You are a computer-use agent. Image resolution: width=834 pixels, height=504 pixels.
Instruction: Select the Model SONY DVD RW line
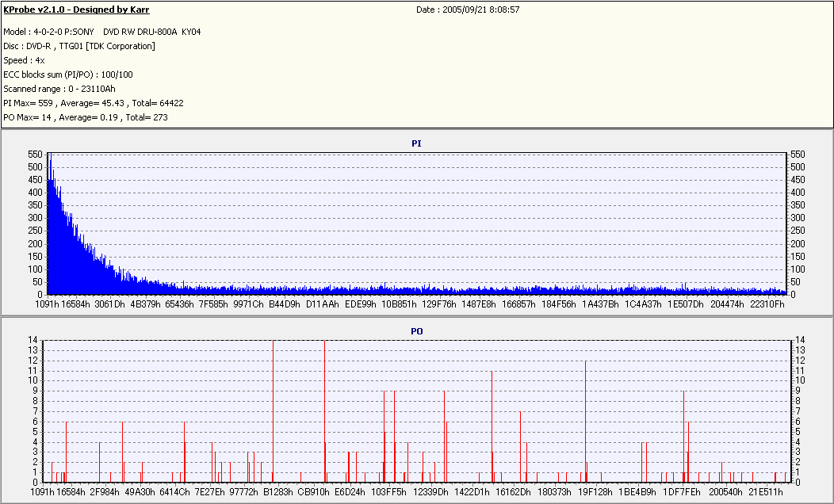pyautogui.click(x=102, y=32)
